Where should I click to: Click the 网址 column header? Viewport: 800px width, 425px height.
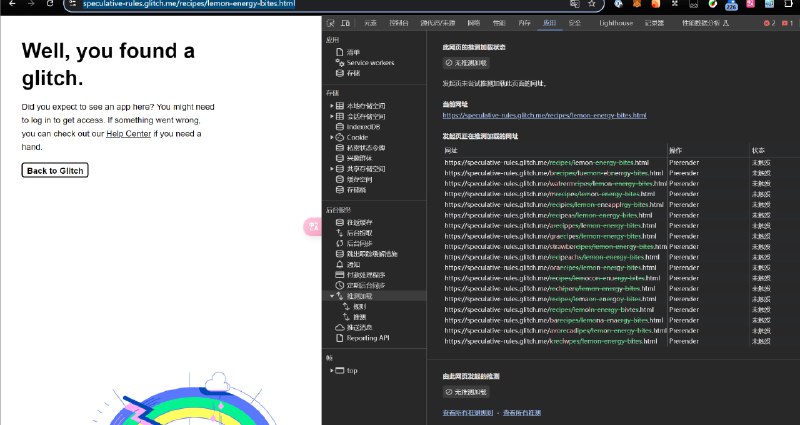555,151
